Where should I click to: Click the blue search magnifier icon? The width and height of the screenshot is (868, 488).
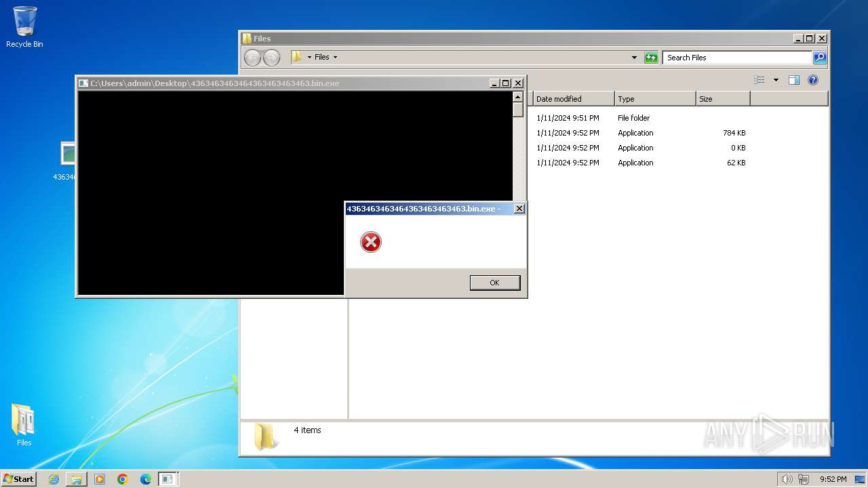pyautogui.click(x=820, y=58)
